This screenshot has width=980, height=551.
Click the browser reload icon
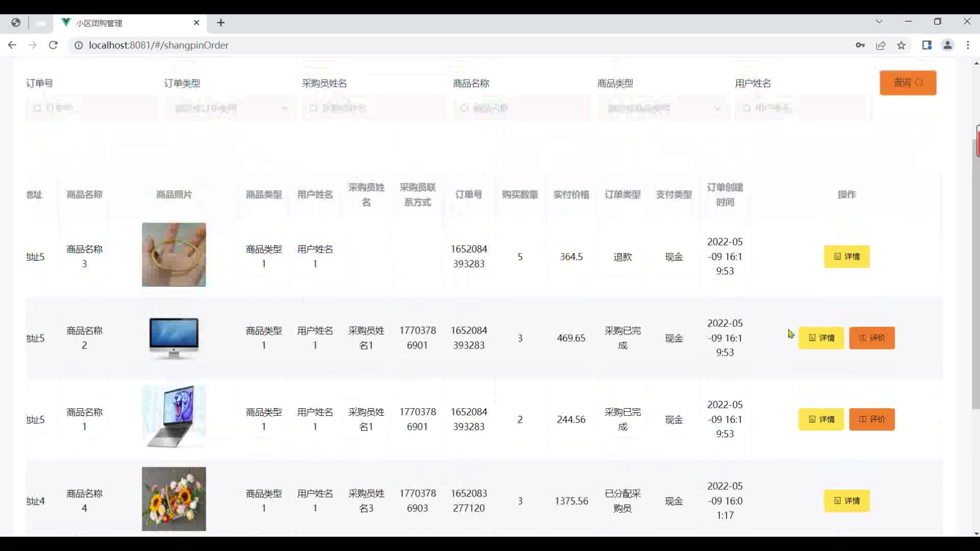[x=53, y=45]
